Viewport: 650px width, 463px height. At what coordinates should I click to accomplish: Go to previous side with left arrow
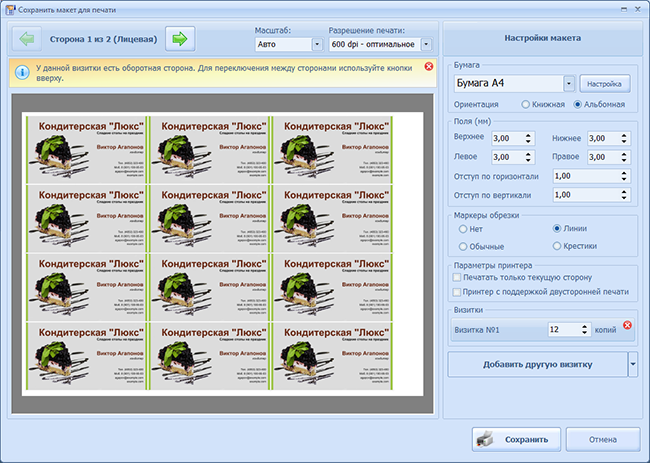click(x=27, y=39)
